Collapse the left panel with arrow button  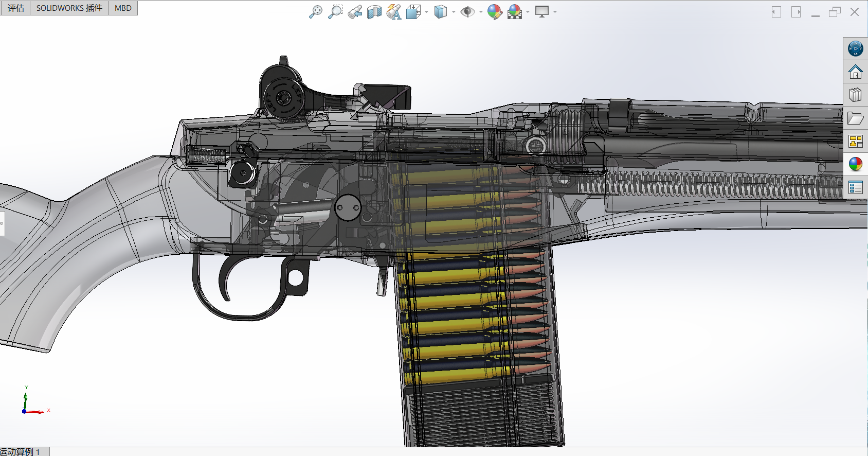pos(776,12)
